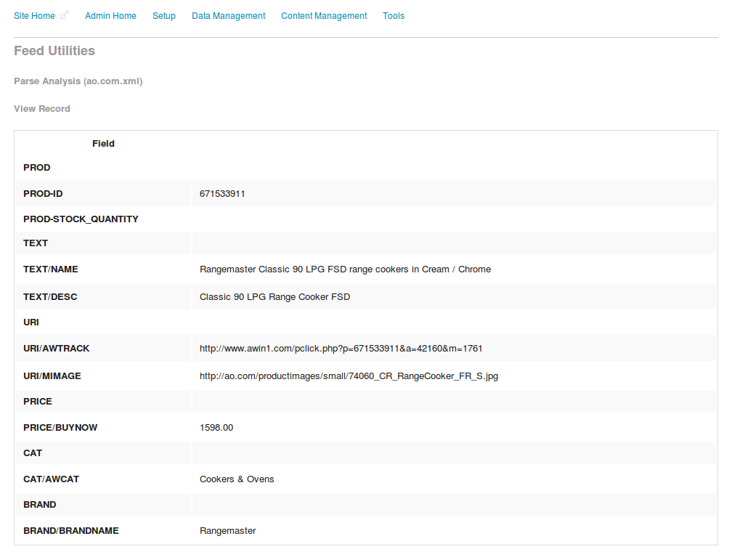Image resolution: width=732 pixels, height=560 pixels.
Task: Click the Field column header
Action: point(103,144)
